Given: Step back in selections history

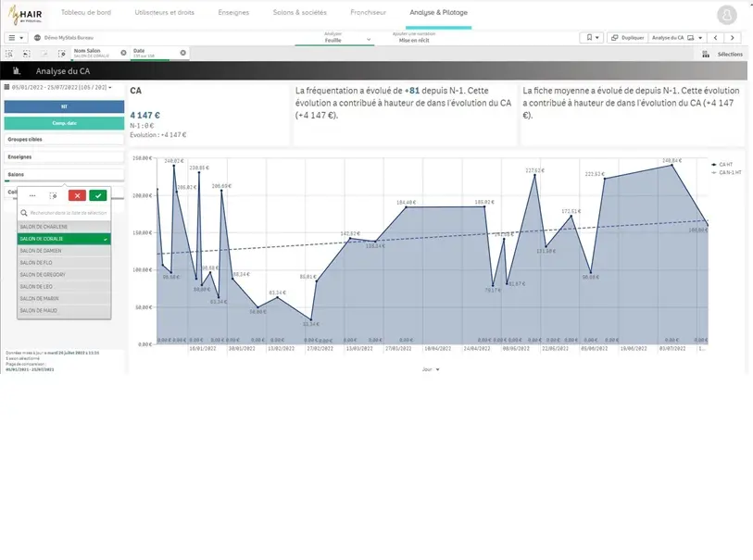Looking at the screenshot, I should [x=27, y=54].
